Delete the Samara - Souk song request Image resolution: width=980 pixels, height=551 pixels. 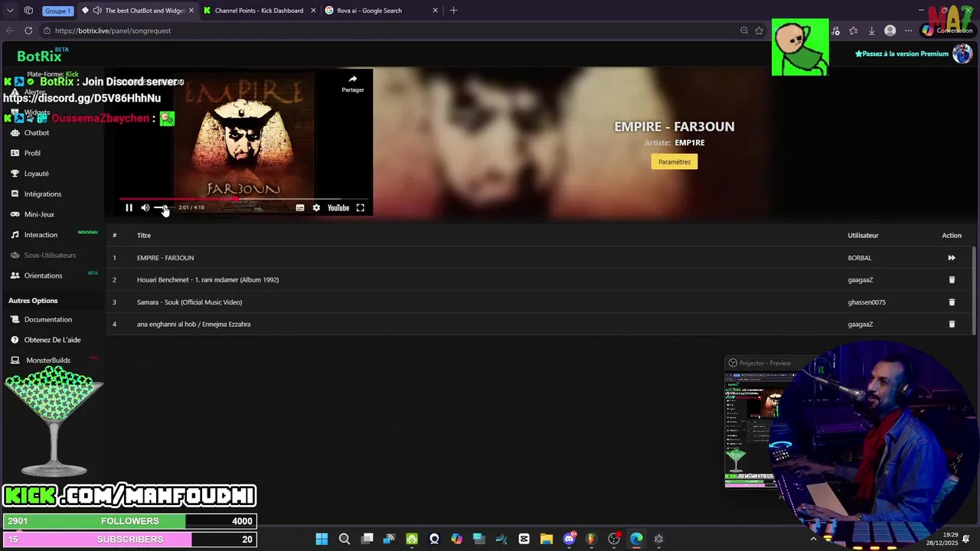click(952, 302)
